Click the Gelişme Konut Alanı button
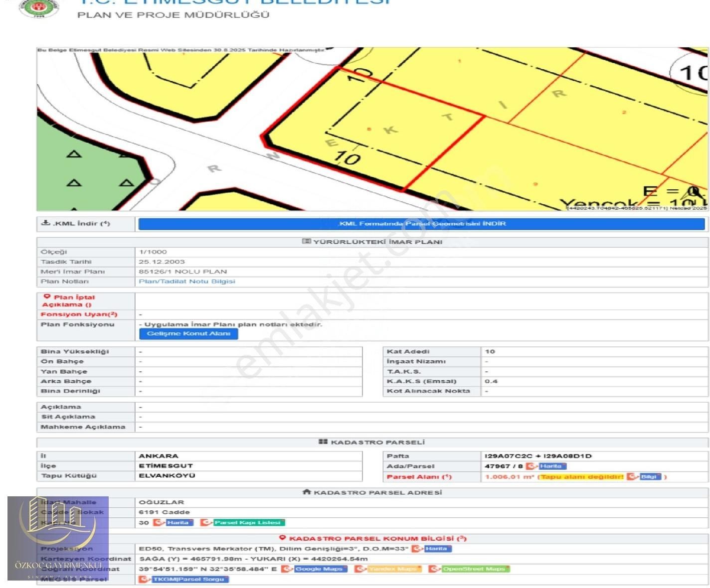Screen dimensions: 710x588 [189, 333]
